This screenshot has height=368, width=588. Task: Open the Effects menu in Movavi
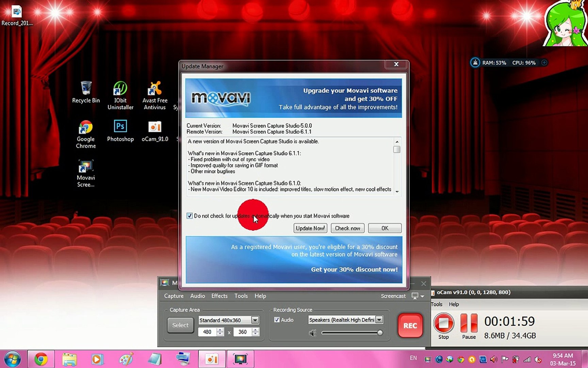point(219,296)
